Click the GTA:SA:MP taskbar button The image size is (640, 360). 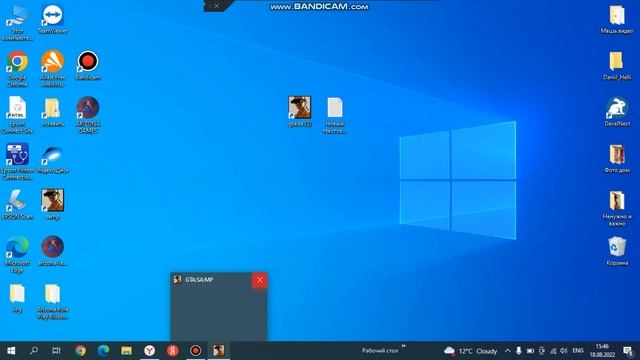tap(218, 351)
